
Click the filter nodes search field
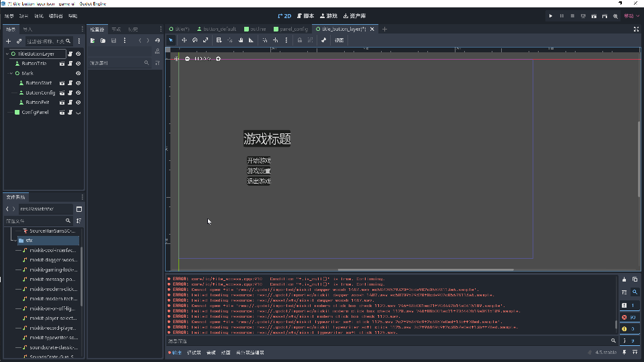tap(45, 42)
